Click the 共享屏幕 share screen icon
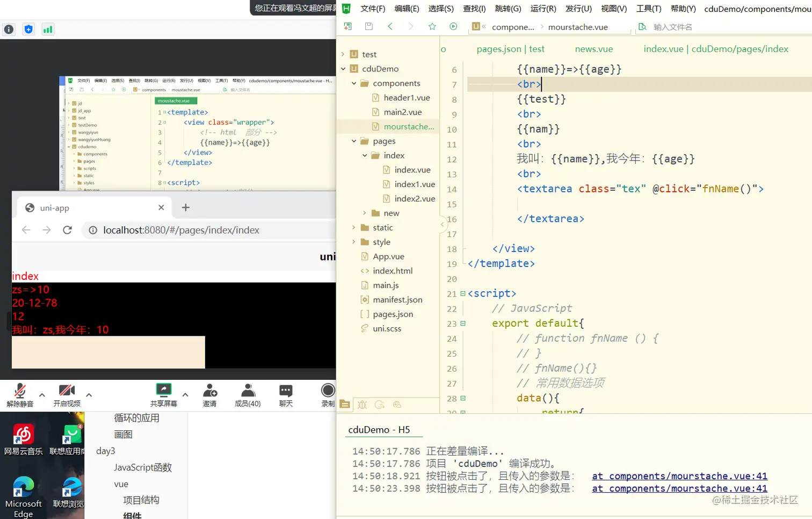Image resolution: width=812 pixels, height=519 pixels. [x=164, y=390]
